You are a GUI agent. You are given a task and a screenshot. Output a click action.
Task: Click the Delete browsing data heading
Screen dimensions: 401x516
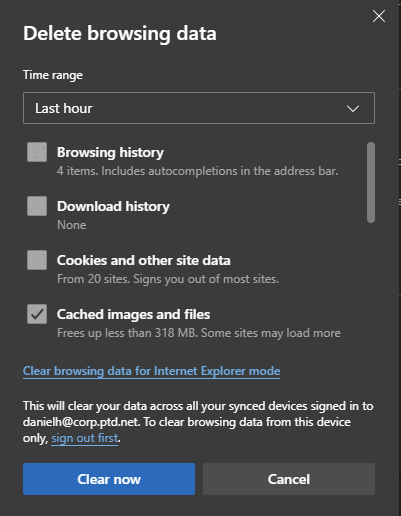[x=120, y=34]
